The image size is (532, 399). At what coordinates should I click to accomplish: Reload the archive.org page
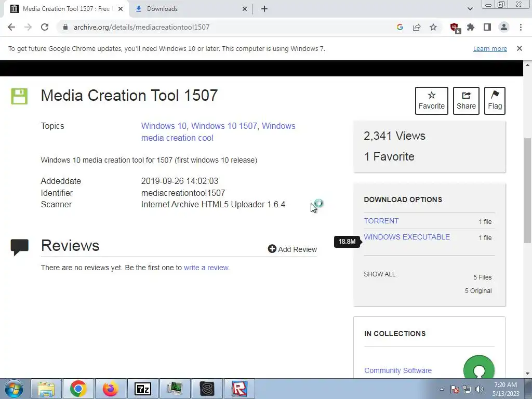(45, 27)
